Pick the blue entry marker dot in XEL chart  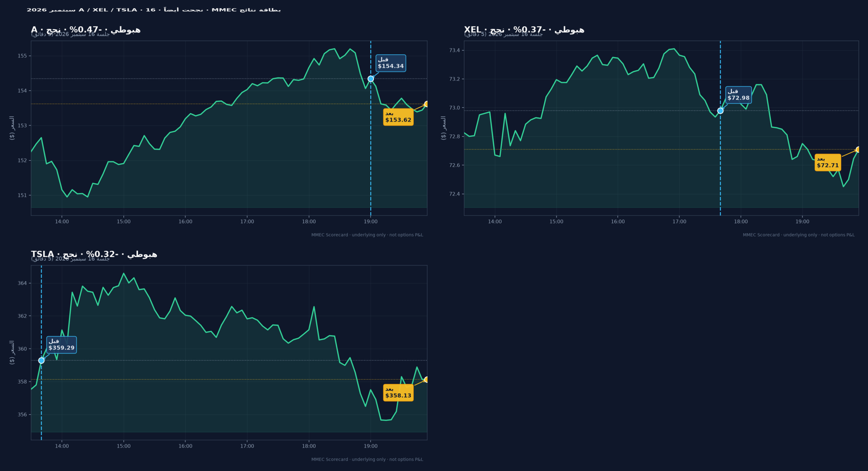coord(720,111)
